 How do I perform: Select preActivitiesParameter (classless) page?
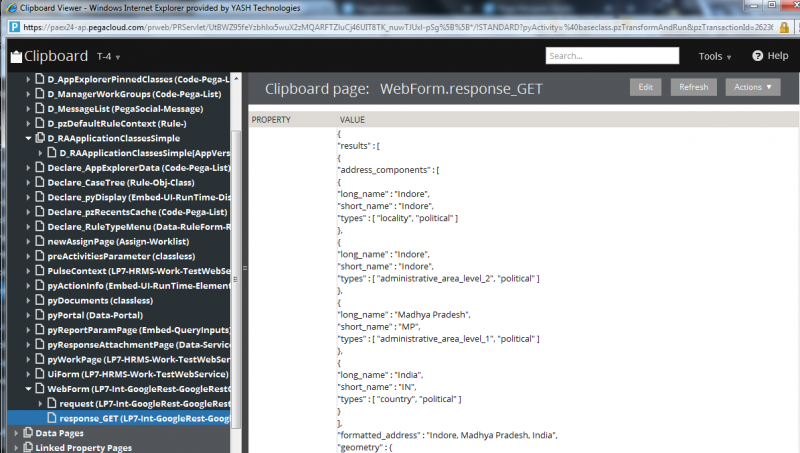tap(121, 256)
